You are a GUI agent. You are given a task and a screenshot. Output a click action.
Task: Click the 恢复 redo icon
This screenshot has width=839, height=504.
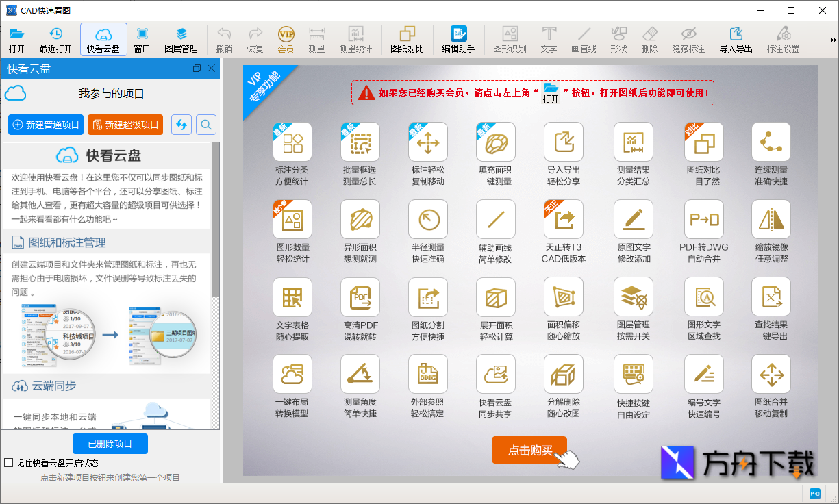coord(255,38)
